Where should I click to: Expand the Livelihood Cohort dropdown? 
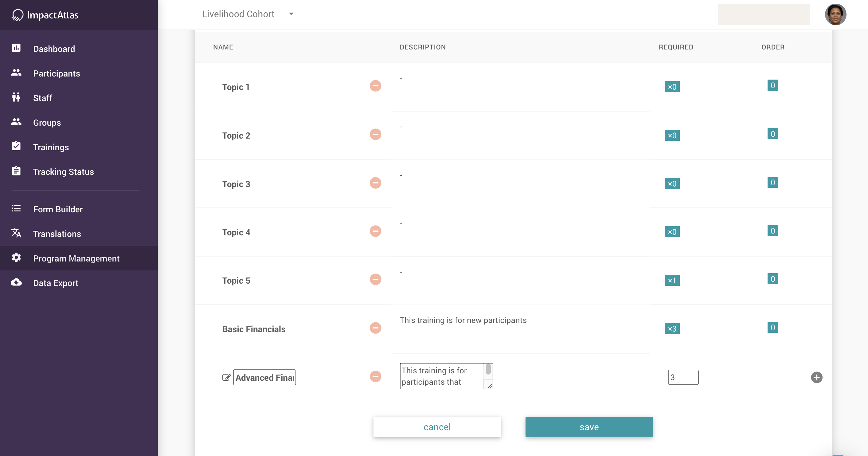291,14
